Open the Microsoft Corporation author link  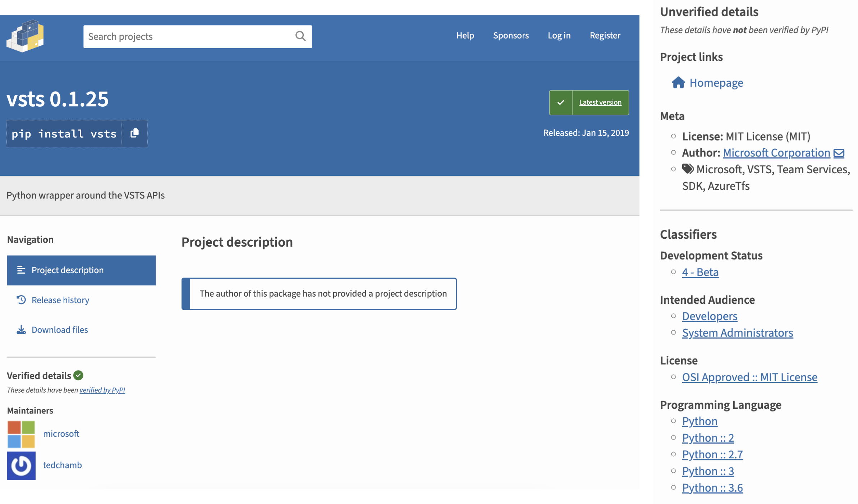(x=776, y=153)
